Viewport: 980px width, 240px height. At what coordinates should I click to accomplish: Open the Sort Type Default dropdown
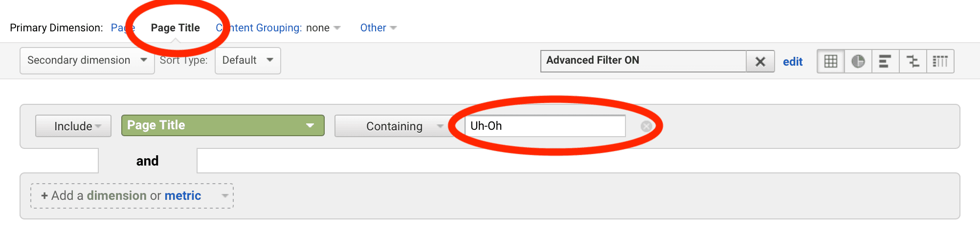click(248, 61)
